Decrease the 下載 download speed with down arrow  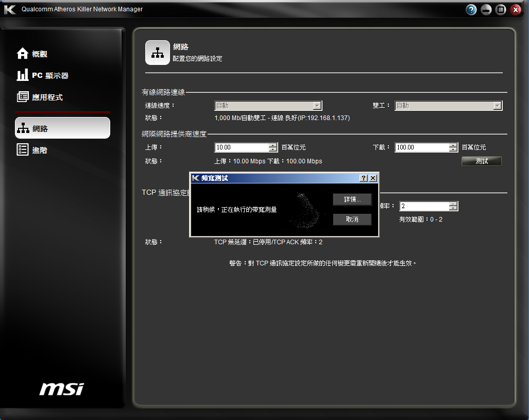(x=453, y=149)
